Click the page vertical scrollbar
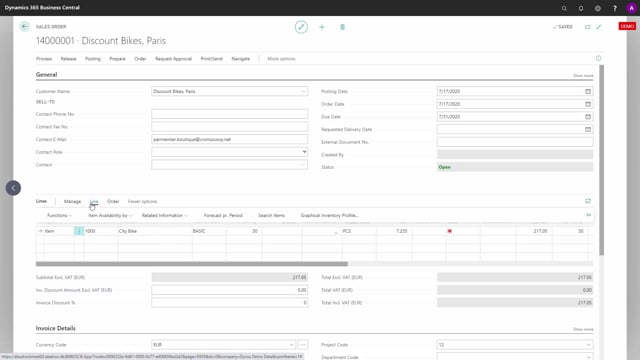Screen dimensions: 640x360 click(601, 160)
